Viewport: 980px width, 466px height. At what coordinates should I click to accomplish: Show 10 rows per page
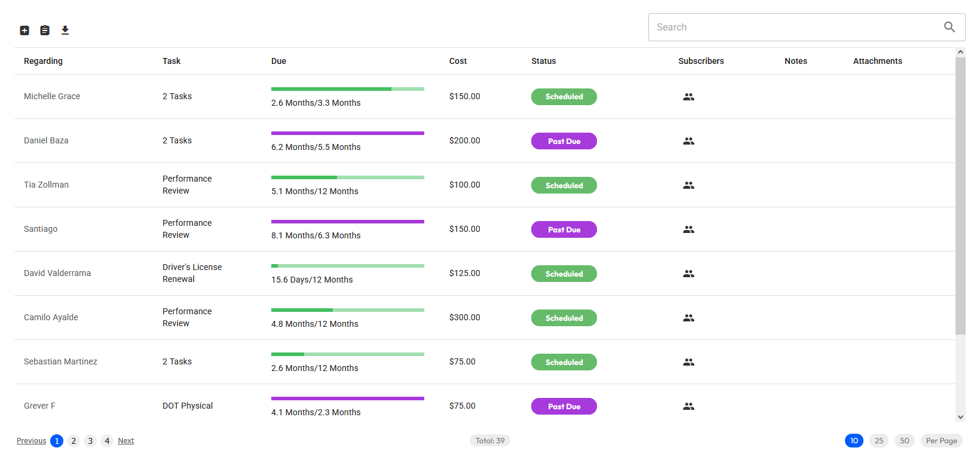(x=854, y=441)
